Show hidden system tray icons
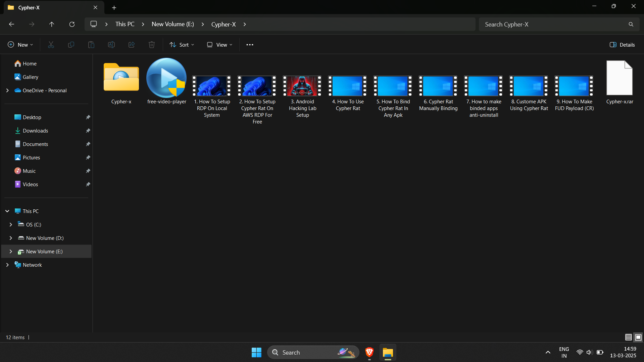Screen dimensions: 644x362 [548, 352]
